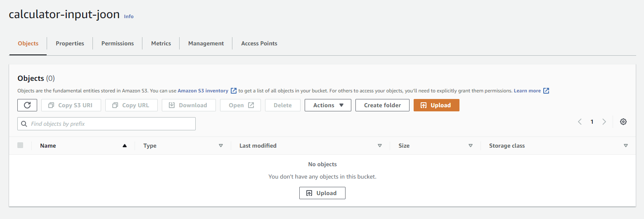Toggle the select-all objects checkbox
This screenshot has width=644, height=219.
pyautogui.click(x=20, y=145)
